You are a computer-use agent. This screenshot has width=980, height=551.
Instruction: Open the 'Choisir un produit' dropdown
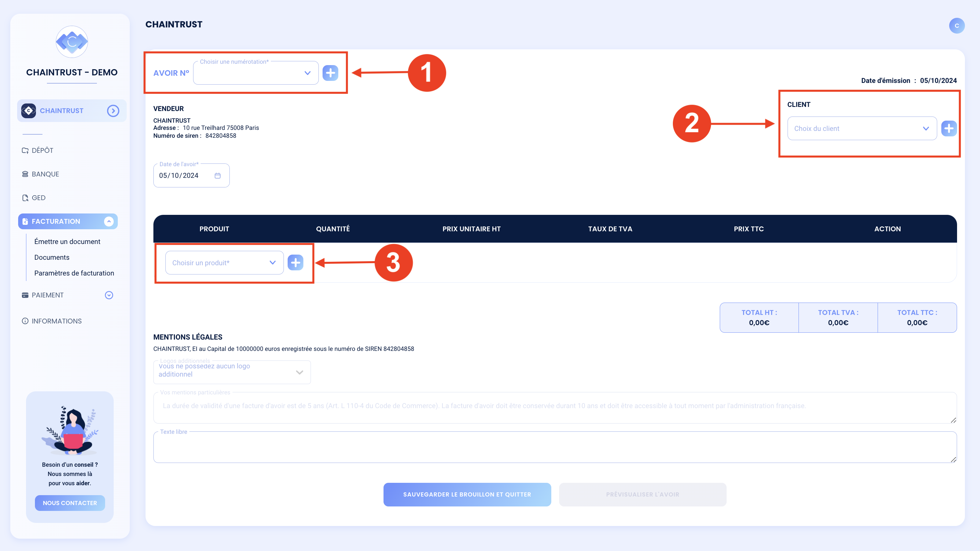click(x=225, y=262)
